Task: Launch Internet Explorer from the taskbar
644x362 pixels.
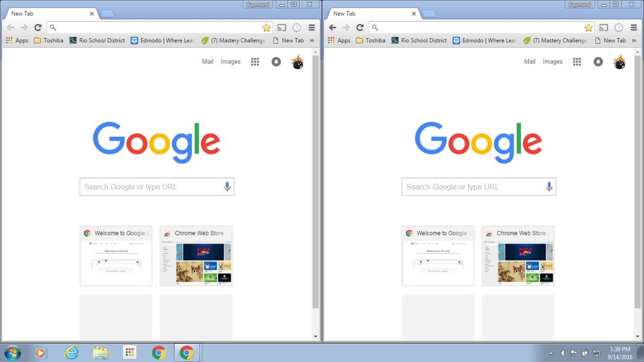Action: coord(71,353)
